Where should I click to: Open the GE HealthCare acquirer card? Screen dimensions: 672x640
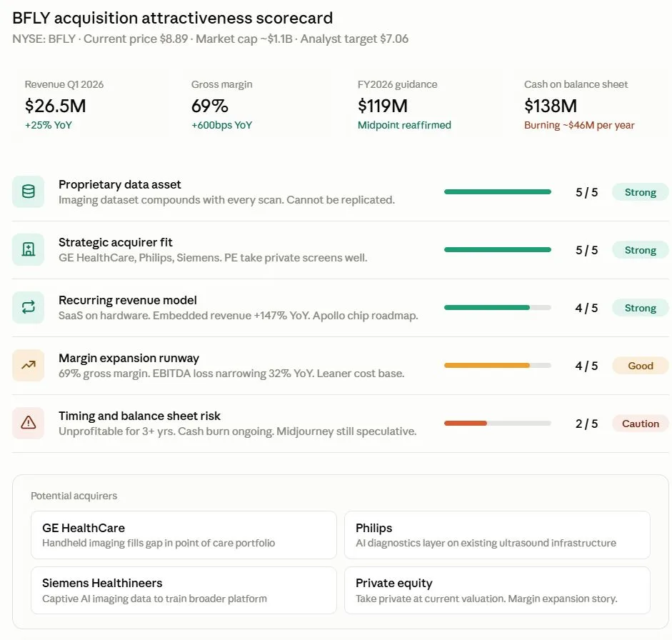184,534
